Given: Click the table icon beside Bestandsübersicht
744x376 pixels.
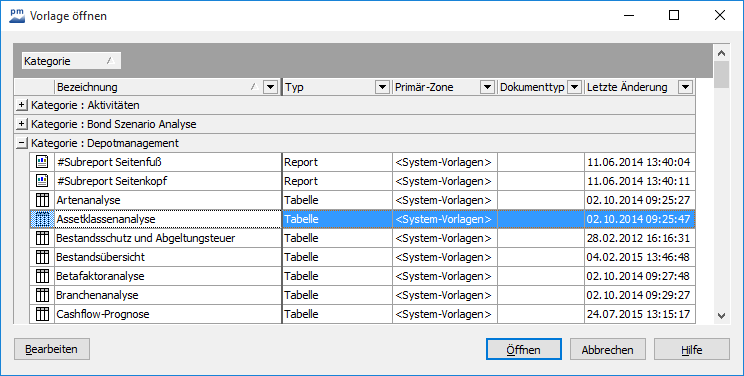Looking at the screenshot, I should [42, 257].
